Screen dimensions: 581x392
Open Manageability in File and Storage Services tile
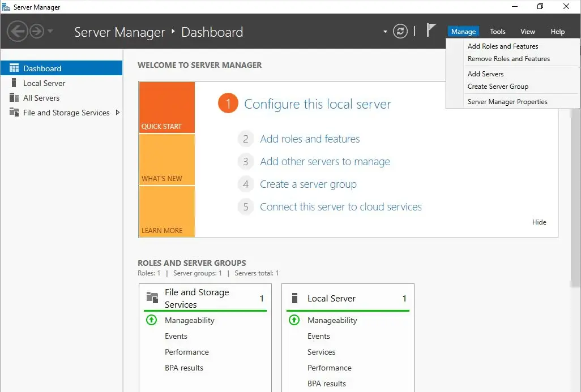tap(189, 321)
